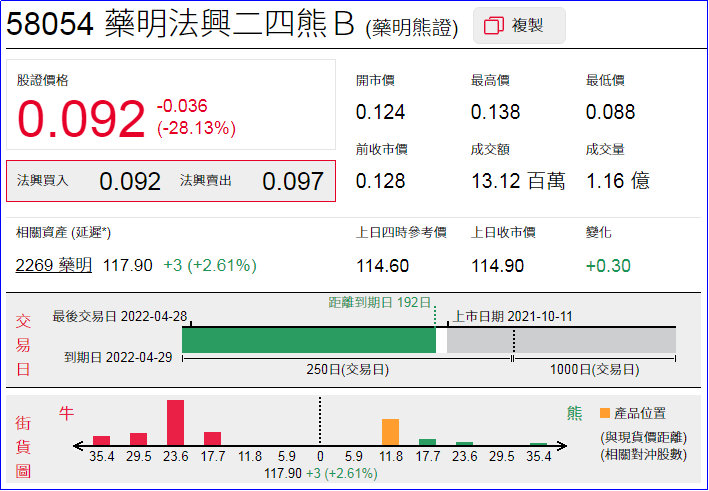Click the copy icon next to 複製
709x491 pixels.
coord(493,25)
